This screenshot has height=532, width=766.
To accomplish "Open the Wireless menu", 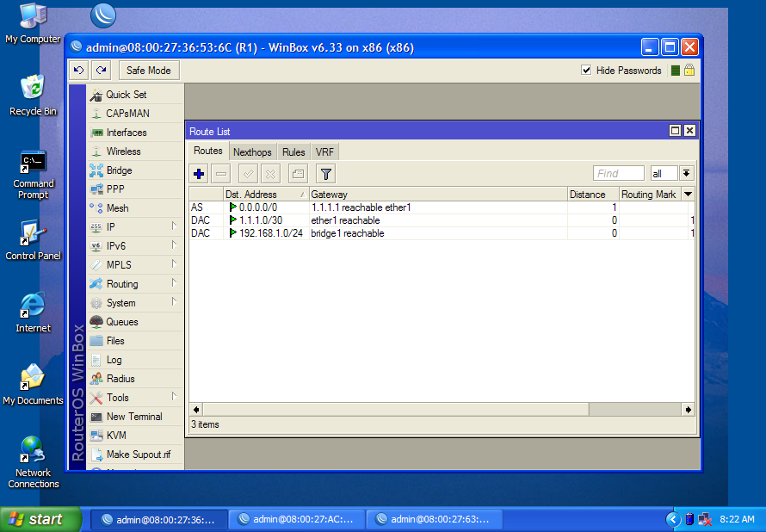I will pyautogui.click(x=135, y=152).
